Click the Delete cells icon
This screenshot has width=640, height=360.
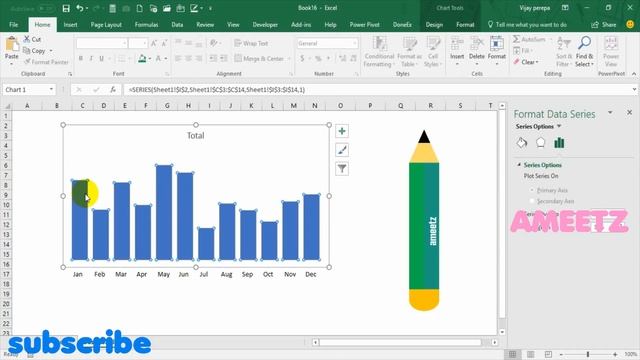pos(476,43)
